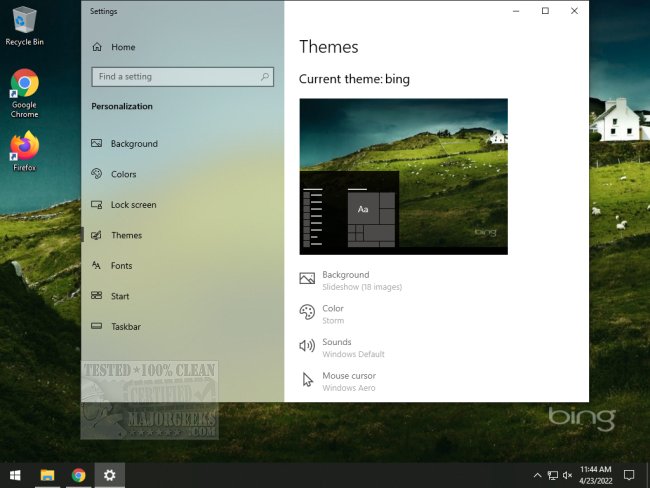Close the Settings window
The height and width of the screenshot is (488, 650).
pyautogui.click(x=574, y=11)
